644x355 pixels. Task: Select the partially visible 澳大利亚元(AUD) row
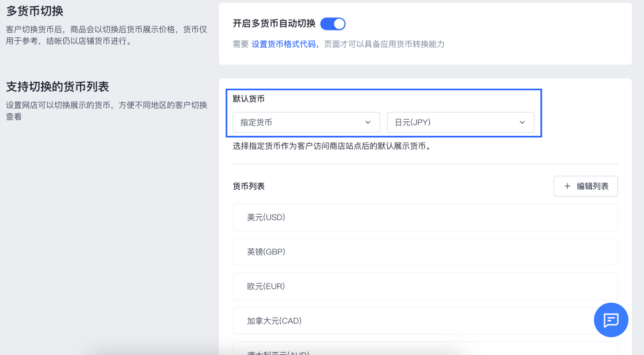(425, 350)
